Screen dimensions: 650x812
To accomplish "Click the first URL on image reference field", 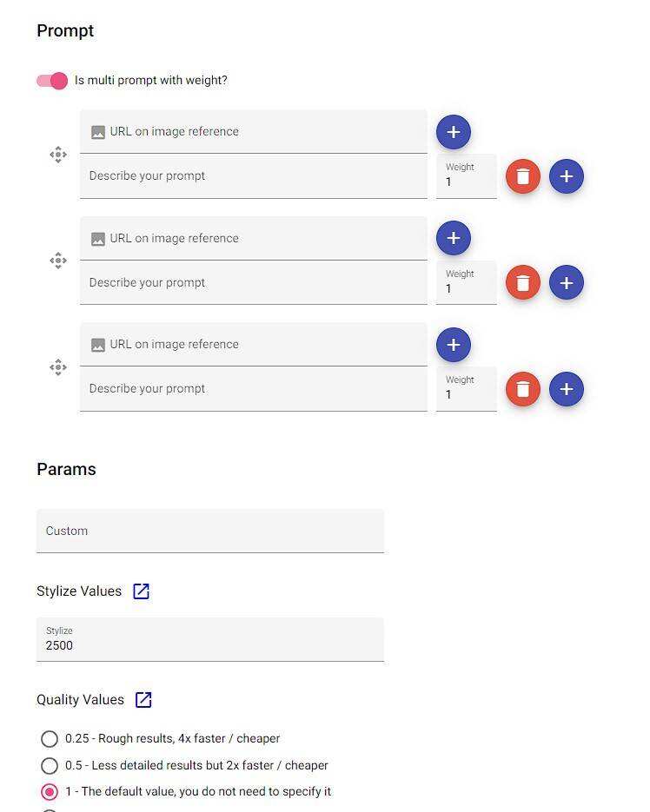I will pyautogui.click(x=261, y=132).
